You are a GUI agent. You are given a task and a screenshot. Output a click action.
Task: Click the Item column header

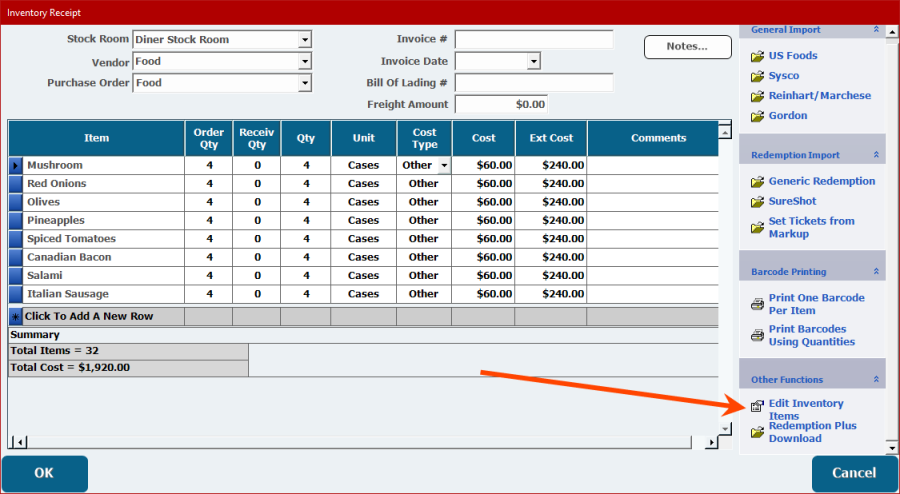[96, 138]
